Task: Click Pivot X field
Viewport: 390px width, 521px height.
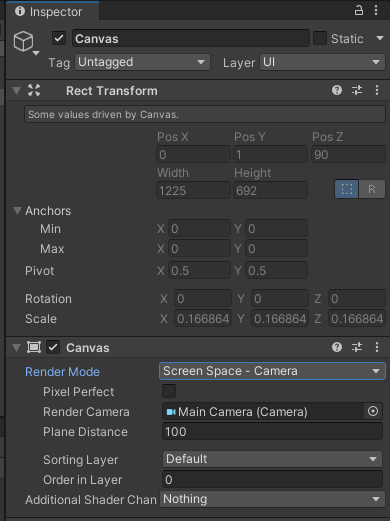Action: coord(199,270)
